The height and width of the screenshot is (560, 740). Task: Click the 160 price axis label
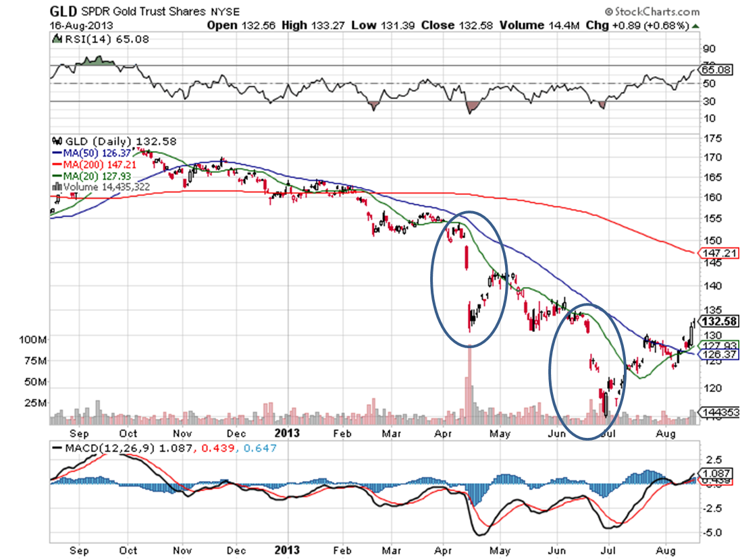tap(712, 198)
